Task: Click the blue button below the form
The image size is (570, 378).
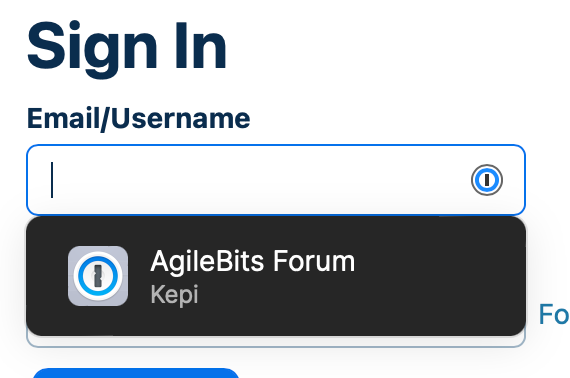Action: 136,373
